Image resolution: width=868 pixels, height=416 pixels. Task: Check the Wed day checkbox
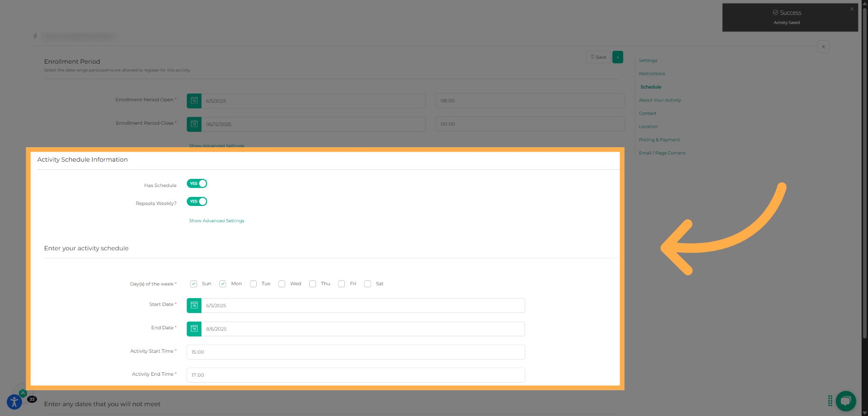click(282, 284)
